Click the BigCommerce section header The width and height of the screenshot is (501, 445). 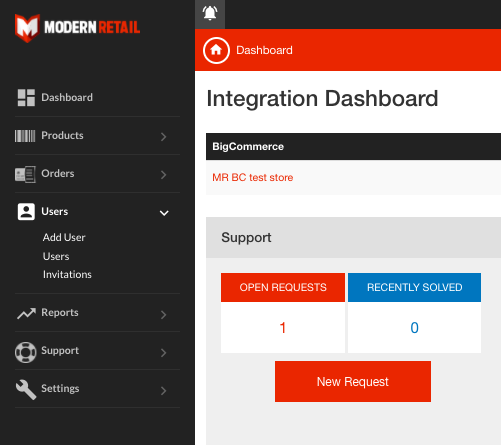coord(353,147)
